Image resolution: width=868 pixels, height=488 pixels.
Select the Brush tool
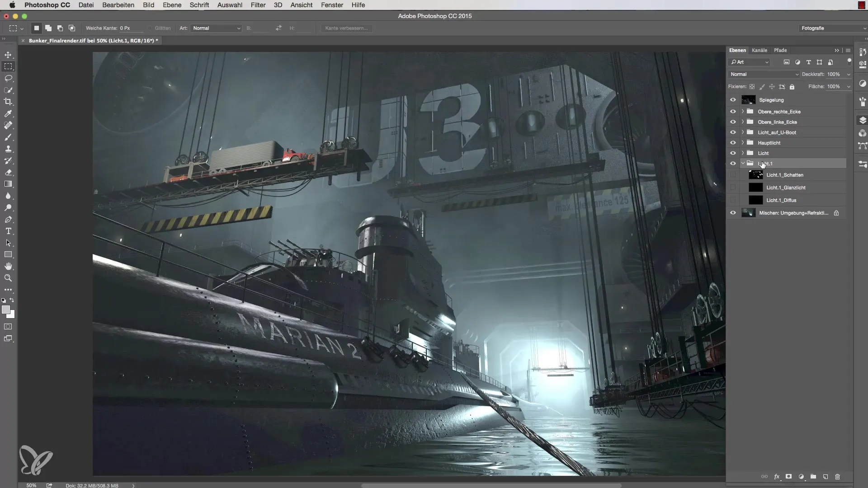[x=8, y=137]
